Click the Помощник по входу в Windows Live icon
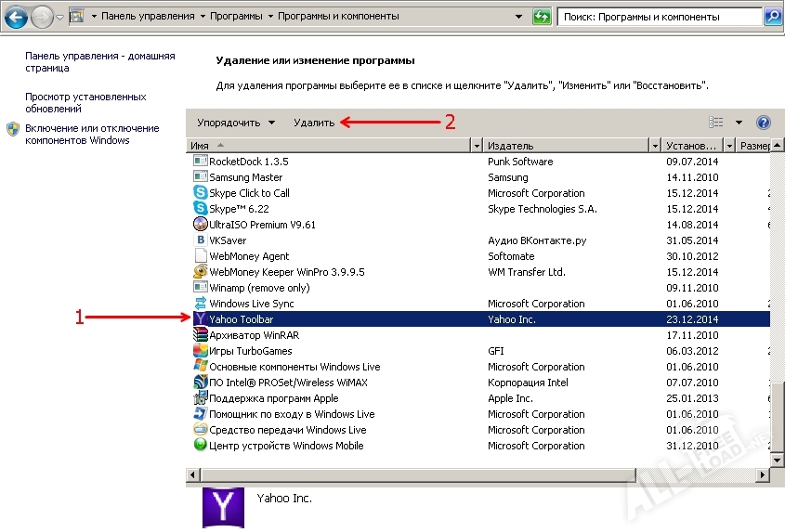This screenshot has width=785, height=532. [x=201, y=414]
